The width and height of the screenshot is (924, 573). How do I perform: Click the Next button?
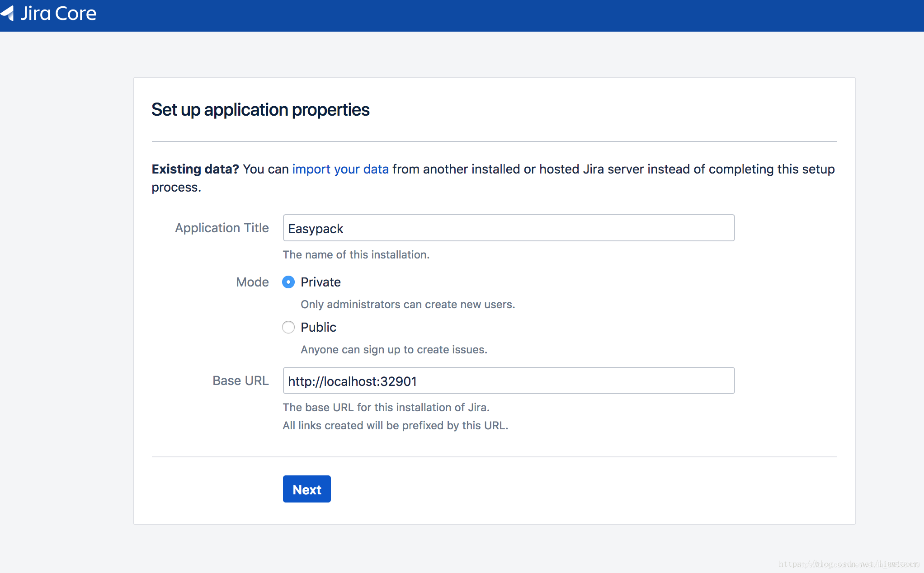coord(307,489)
